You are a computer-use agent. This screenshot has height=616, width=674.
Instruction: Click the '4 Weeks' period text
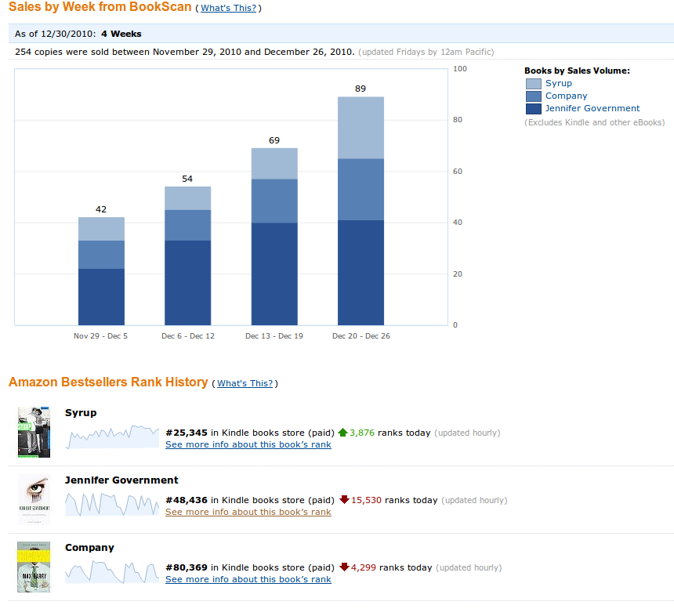121,34
